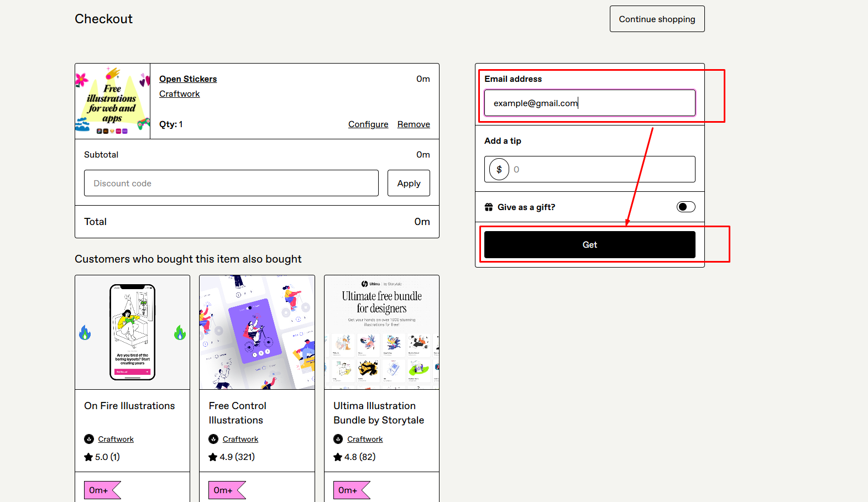The image size is (868, 502).
Task: Click Craftwork avatar icon under Ultima Illustration Bundle
Action: tap(338, 439)
